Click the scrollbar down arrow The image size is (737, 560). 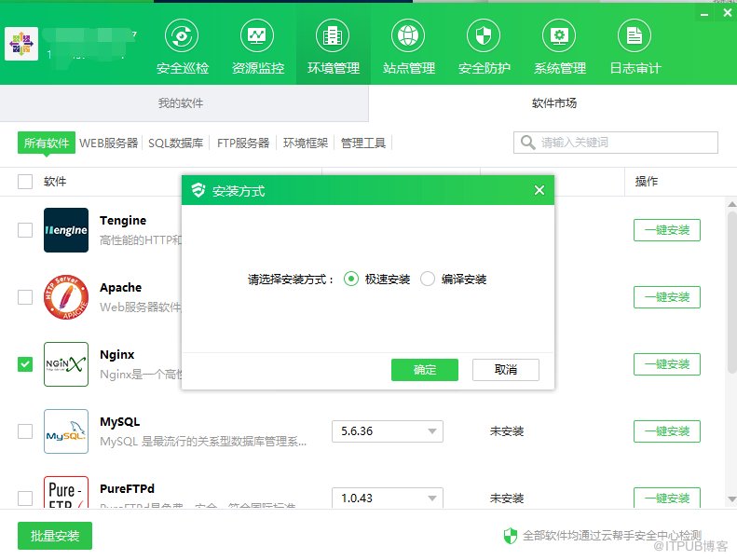[731, 499]
